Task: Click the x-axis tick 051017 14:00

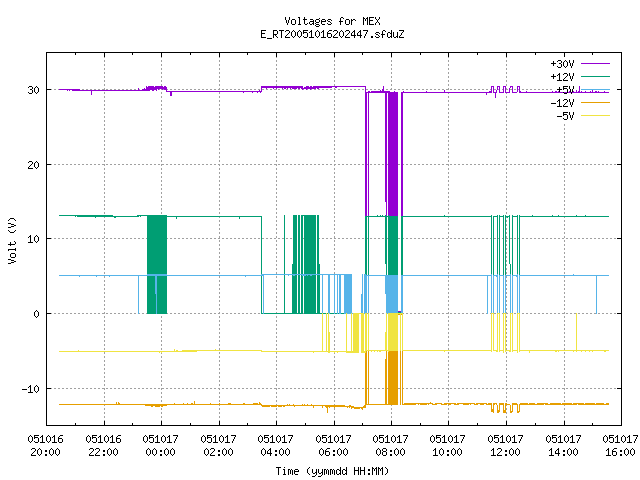Action: pos(564,445)
